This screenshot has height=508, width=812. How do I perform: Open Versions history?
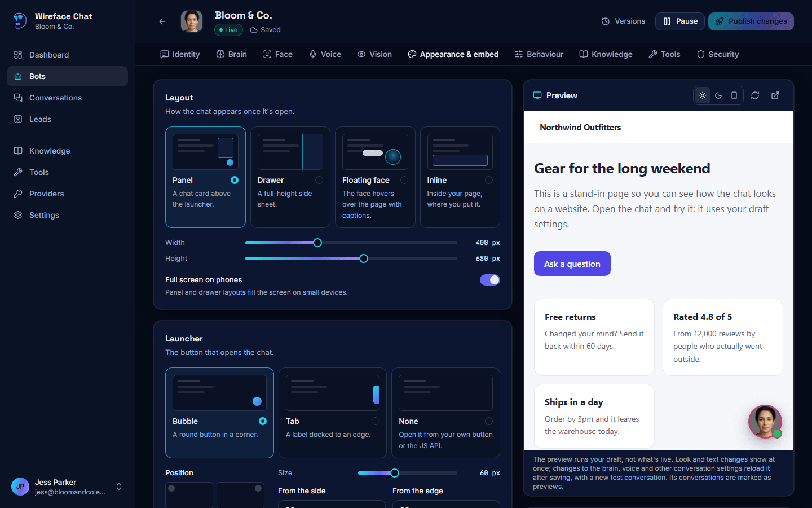point(623,21)
